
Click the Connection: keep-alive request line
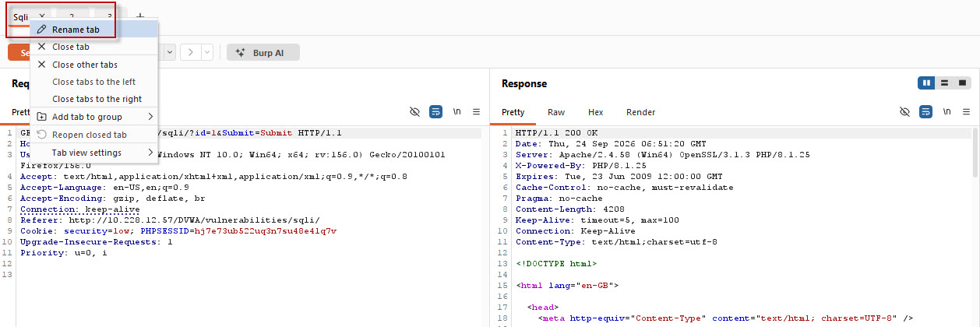click(x=80, y=209)
